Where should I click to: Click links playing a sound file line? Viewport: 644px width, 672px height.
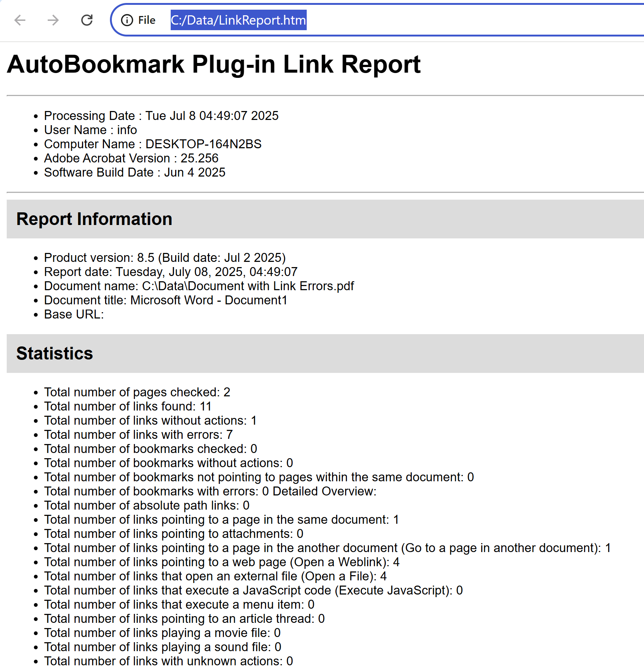[162, 647]
